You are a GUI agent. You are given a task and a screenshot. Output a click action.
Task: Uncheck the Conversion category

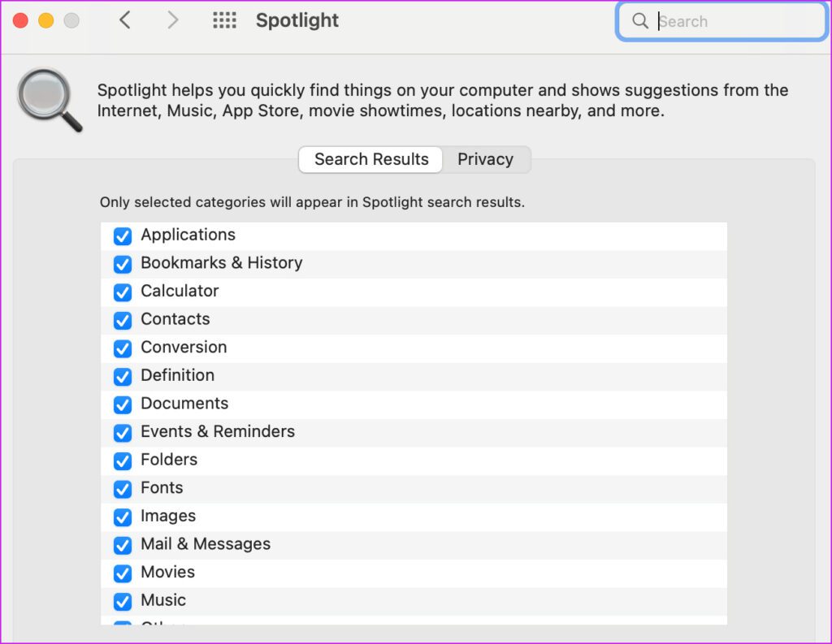(123, 348)
